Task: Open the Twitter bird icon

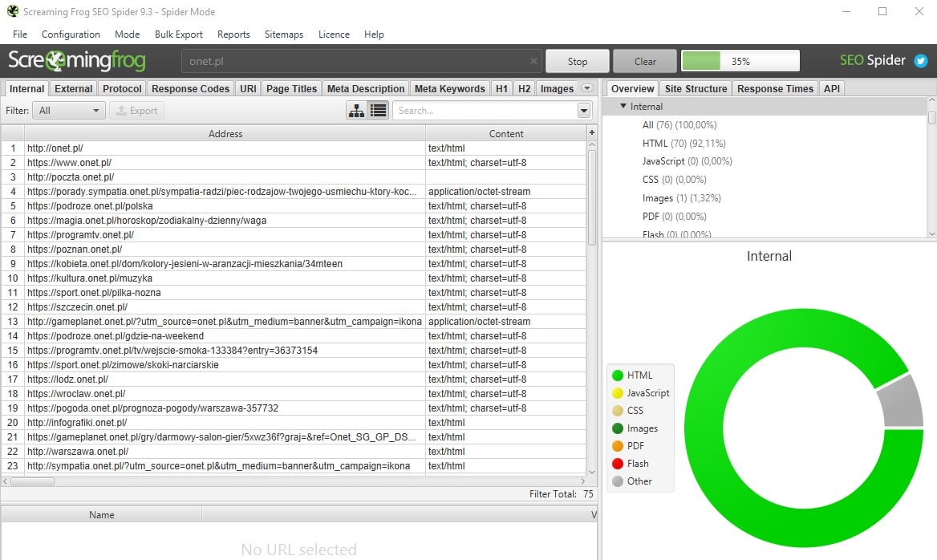Action: 921,61
